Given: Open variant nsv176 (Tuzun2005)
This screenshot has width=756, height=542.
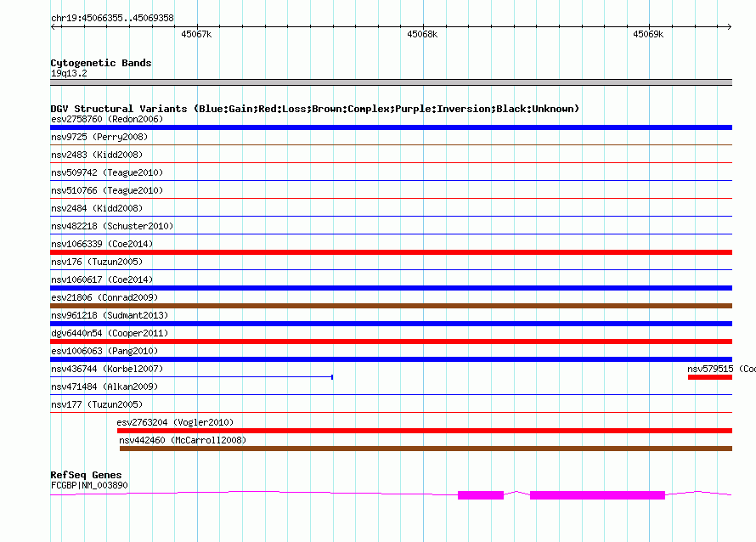Looking at the screenshot, I should [97, 262].
